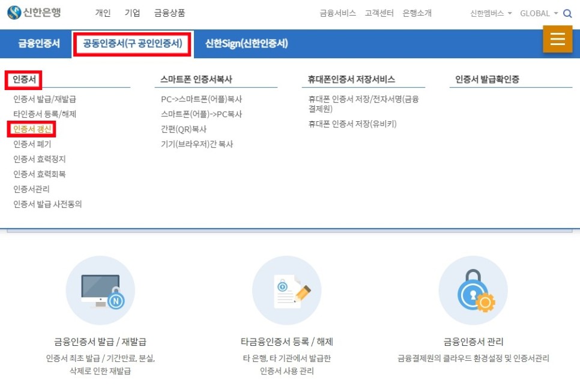Select the 인증서 section heading
Image resolution: width=580 pixels, height=392 pixels.
click(x=24, y=79)
